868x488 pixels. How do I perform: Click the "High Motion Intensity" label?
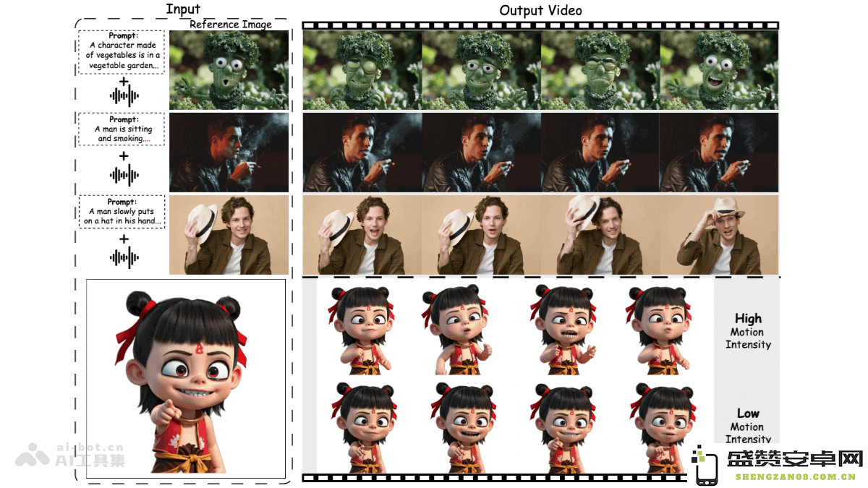748,331
